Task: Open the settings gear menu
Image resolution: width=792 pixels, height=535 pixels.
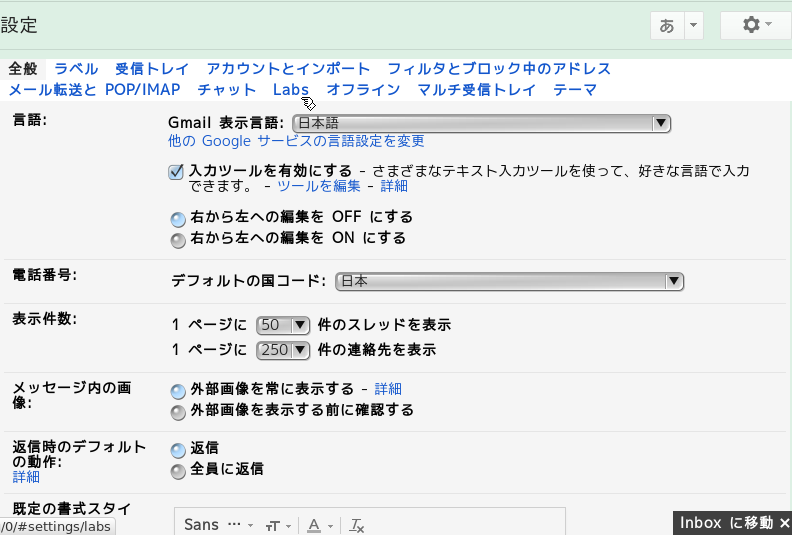Action: pyautogui.click(x=756, y=25)
